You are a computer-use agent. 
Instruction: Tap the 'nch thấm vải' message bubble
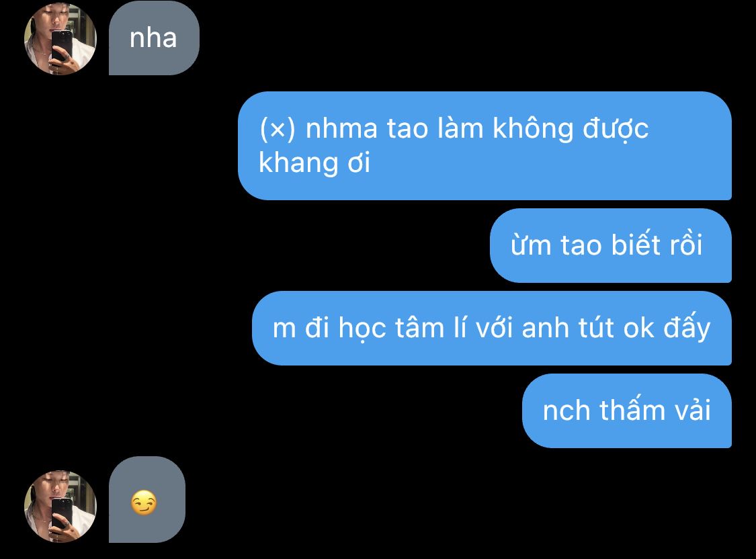627,411
